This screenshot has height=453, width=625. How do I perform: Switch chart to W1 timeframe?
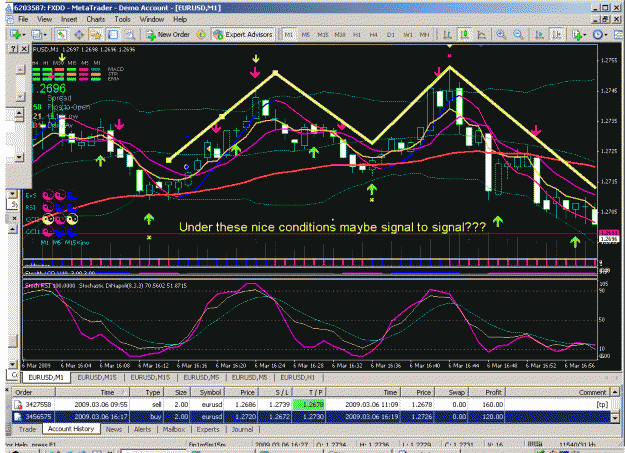pos(408,35)
